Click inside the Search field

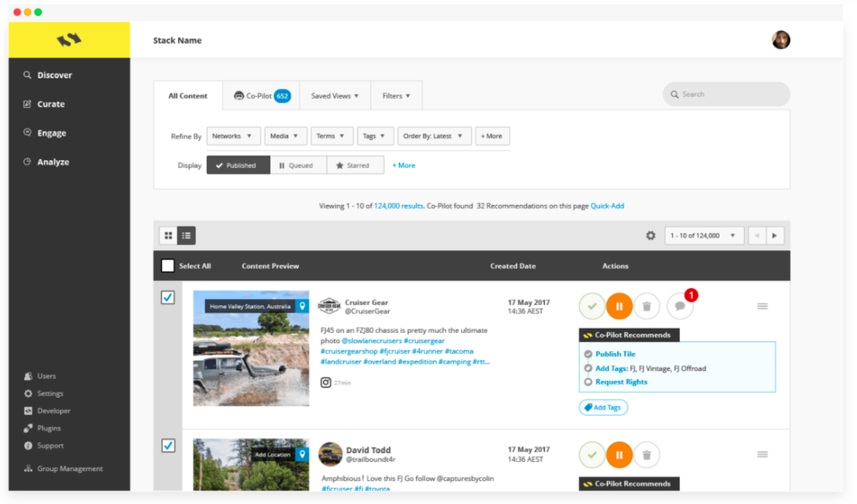725,94
